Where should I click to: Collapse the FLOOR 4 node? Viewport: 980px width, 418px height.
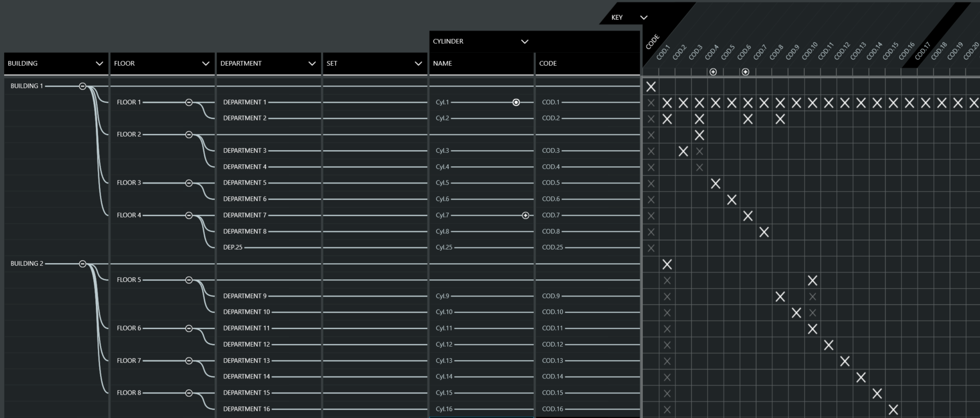coord(189,216)
